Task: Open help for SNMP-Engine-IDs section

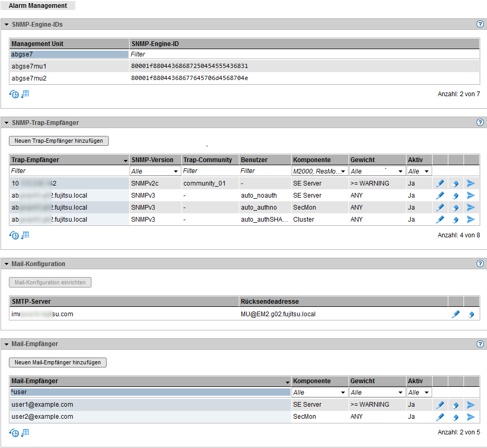Action: pyautogui.click(x=480, y=25)
